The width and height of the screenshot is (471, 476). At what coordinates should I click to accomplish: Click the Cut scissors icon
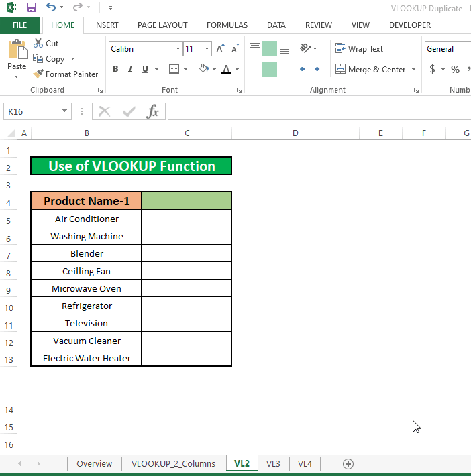point(38,43)
